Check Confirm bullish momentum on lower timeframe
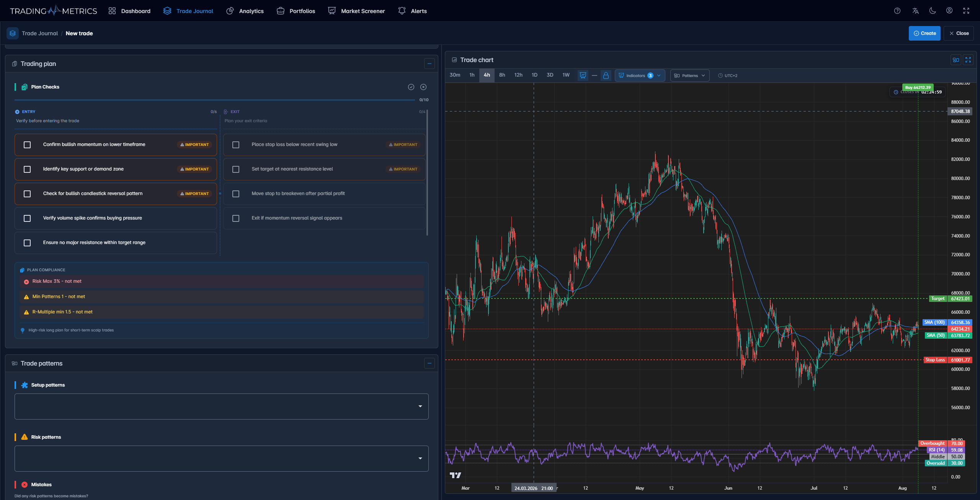The height and width of the screenshot is (500, 980). coord(27,145)
